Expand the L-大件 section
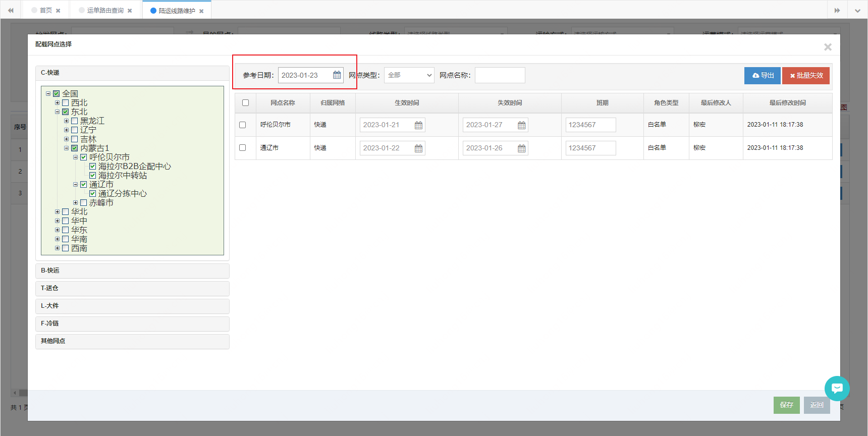Image resolution: width=868 pixels, height=436 pixels. (x=132, y=306)
